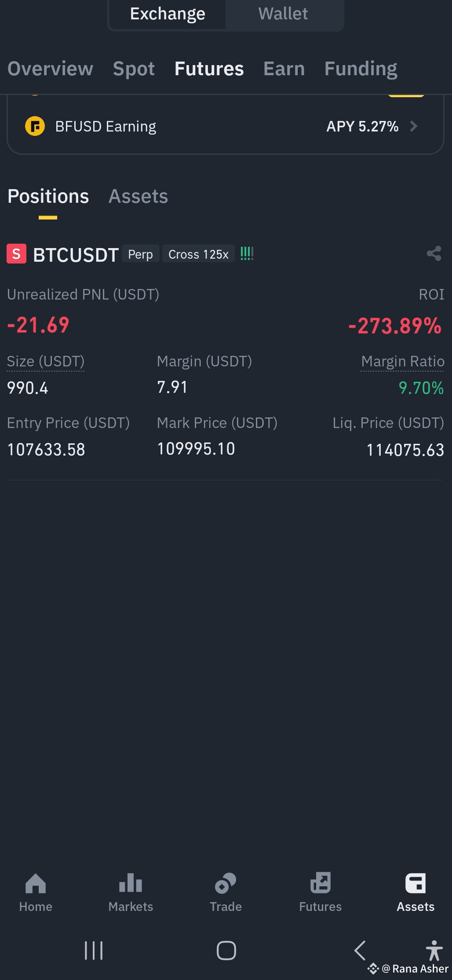Tap the share icon for BTCUSDT position
452x980 pixels.
coord(434,253)
